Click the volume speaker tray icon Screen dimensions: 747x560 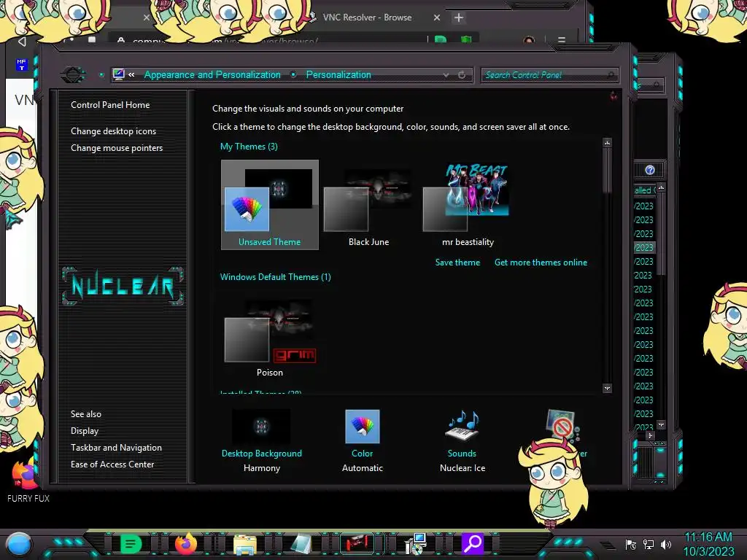665,544
